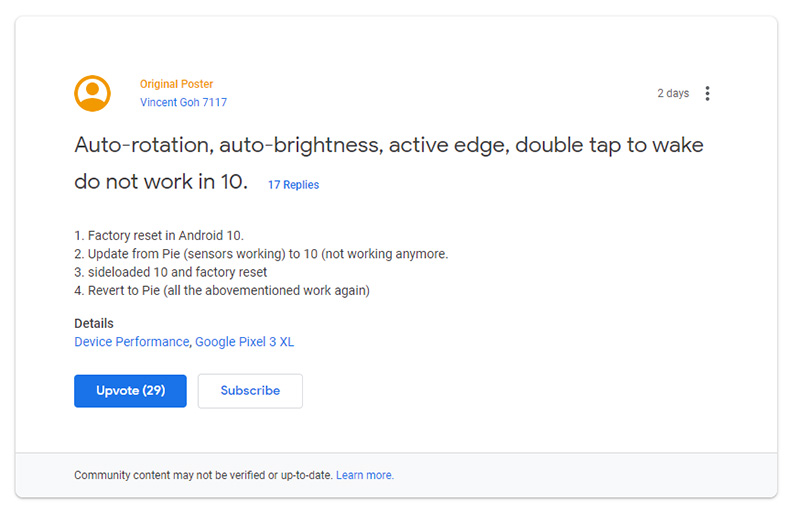Click the orange user avatar icon
800x523 pixels.
92,93
